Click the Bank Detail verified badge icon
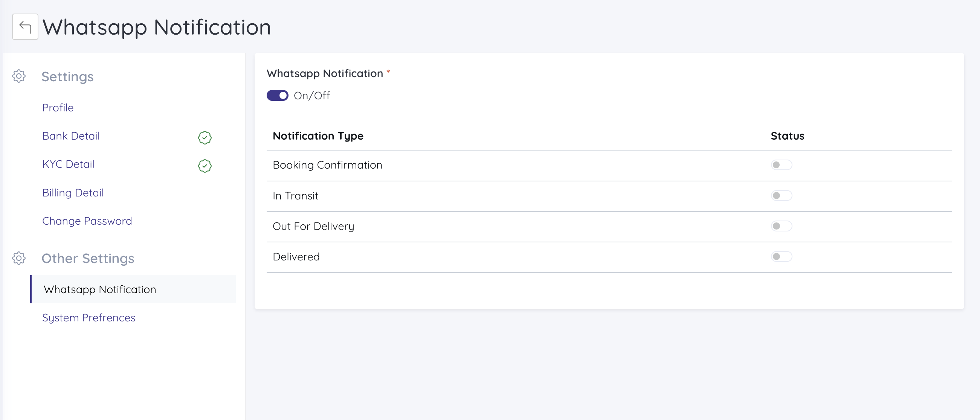 pyautogui.click(x=205, y=138)
